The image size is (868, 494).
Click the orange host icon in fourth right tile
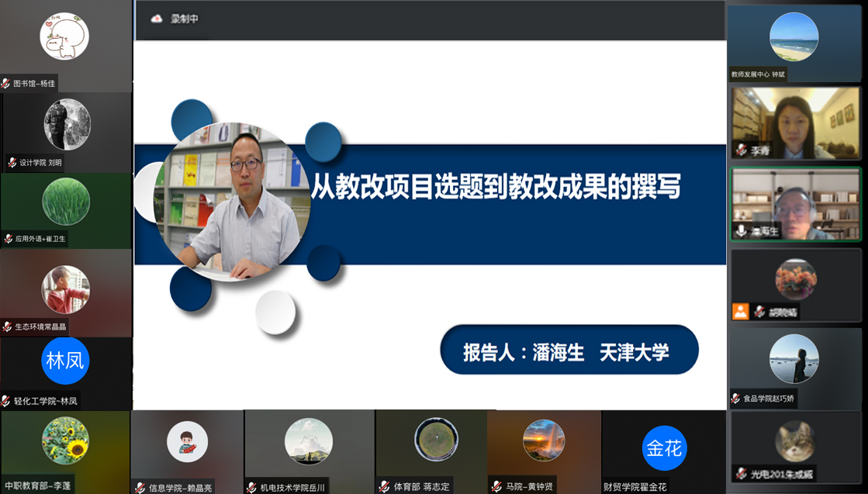[x=741, y=312]
